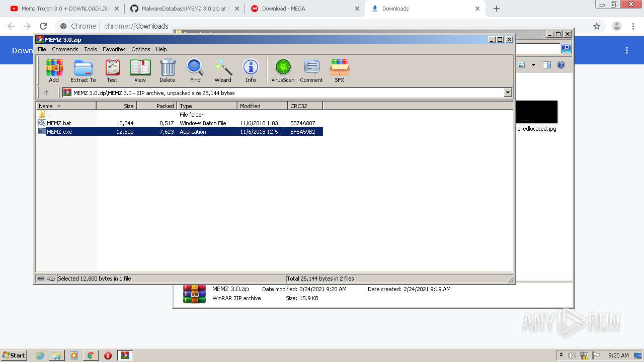
Task: Open media player taskbar icon
Action: pyautogui.click(x=74, y=355)
